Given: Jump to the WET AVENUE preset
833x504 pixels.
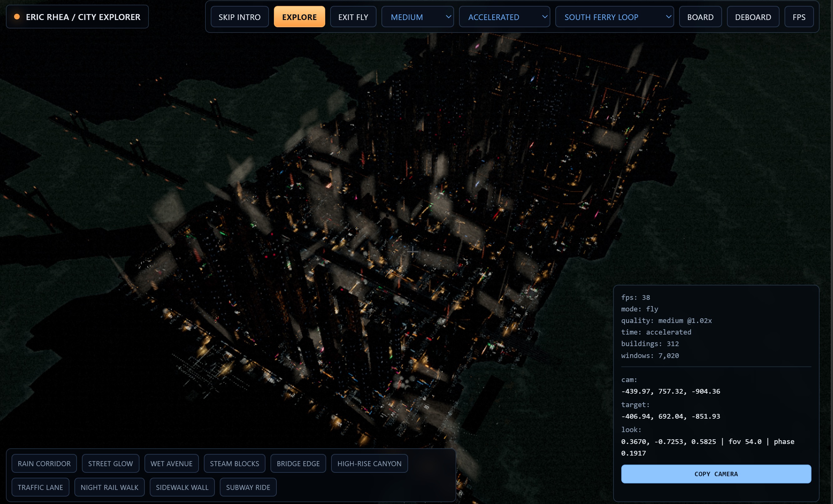Looking at the screenshot, I should pyautogui.click(x=171, y=463).
